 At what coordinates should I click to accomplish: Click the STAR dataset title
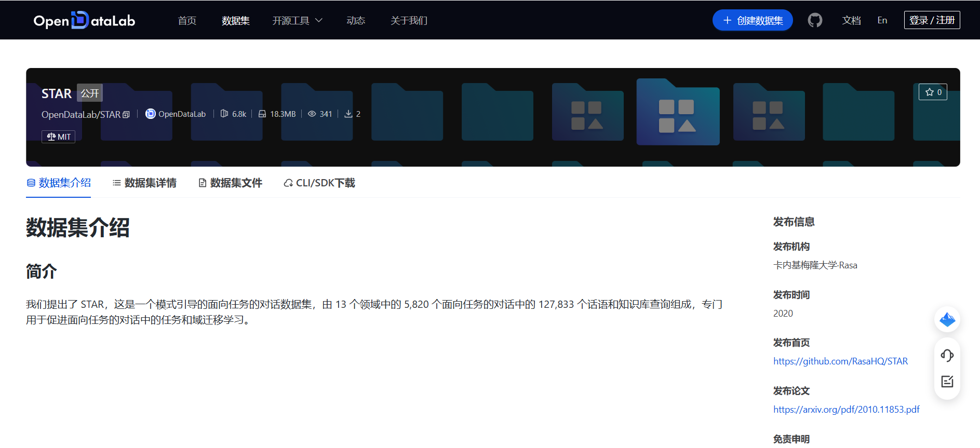pyautogui.click(x=57, y=93)
